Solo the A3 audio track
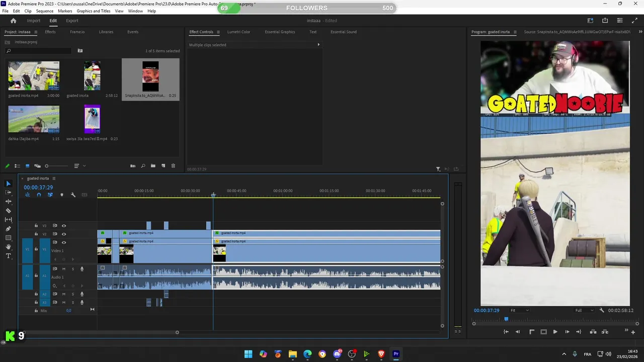This screenshot has height=362, width=644. pos(72,302)
